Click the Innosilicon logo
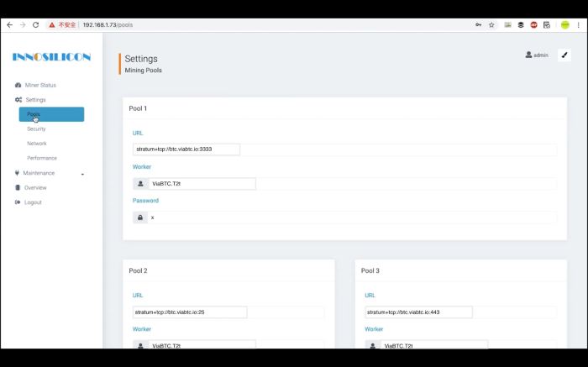 coord(51,57)
